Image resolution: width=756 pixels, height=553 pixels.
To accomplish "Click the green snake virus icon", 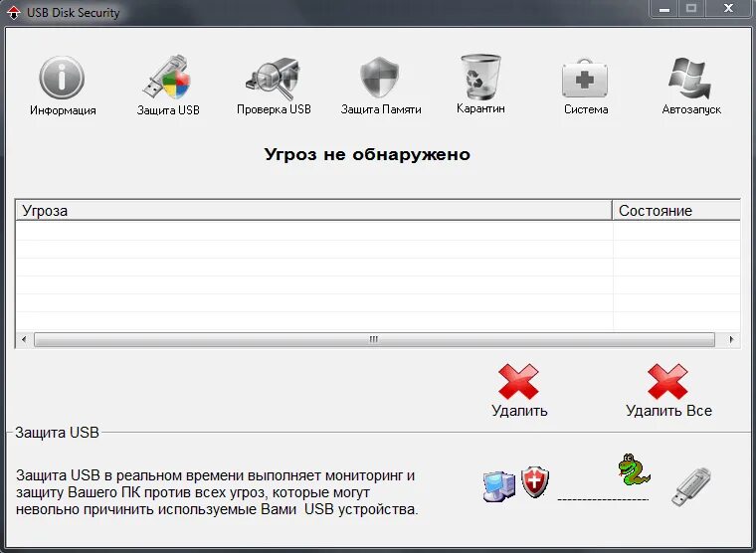I will (633, 469).
